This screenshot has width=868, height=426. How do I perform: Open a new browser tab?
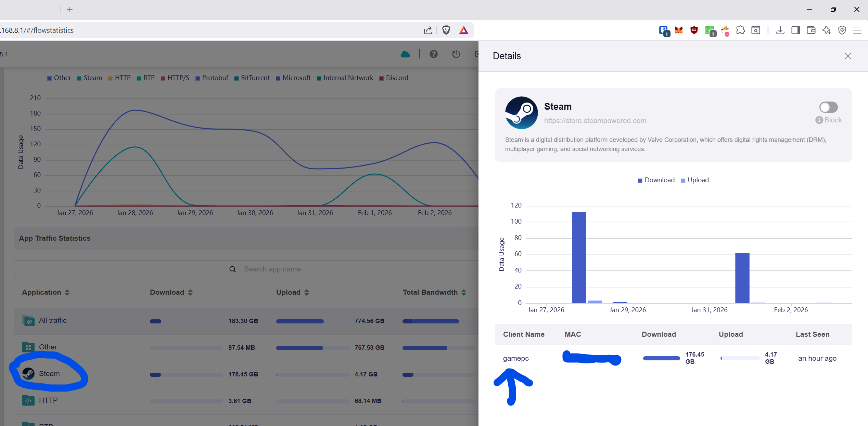click(x=70, y=10)
